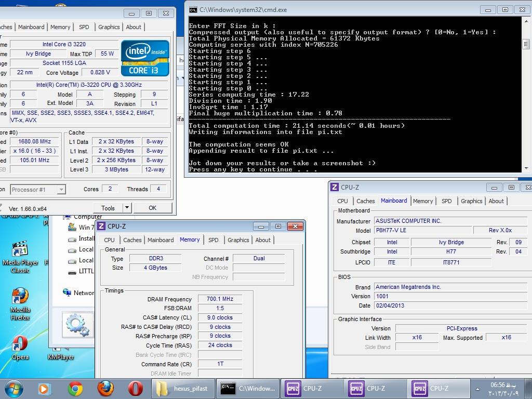Expand the Tools dropdown arrow in CPU-Z
Image resolution: width=532 pixels, height=399 pixels.
(x=127, y=208)
